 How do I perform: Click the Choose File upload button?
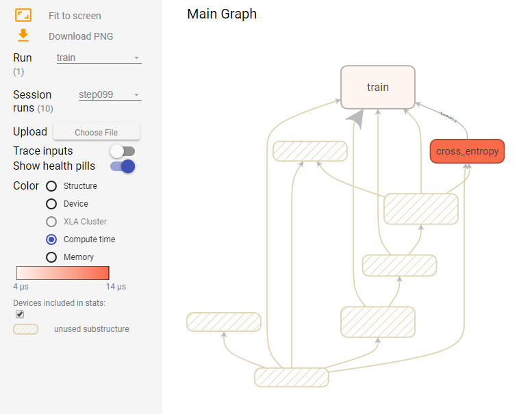[x=97, y=132]
